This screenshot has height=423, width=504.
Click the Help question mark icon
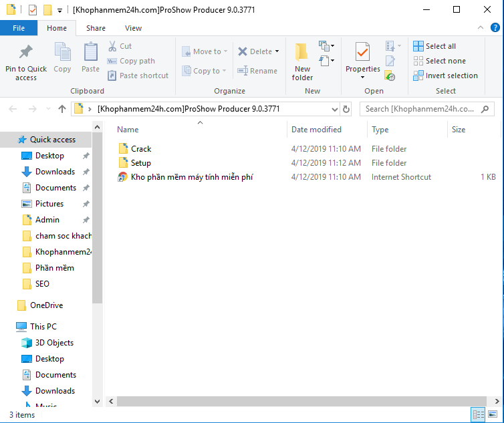[x=494, y=28]
